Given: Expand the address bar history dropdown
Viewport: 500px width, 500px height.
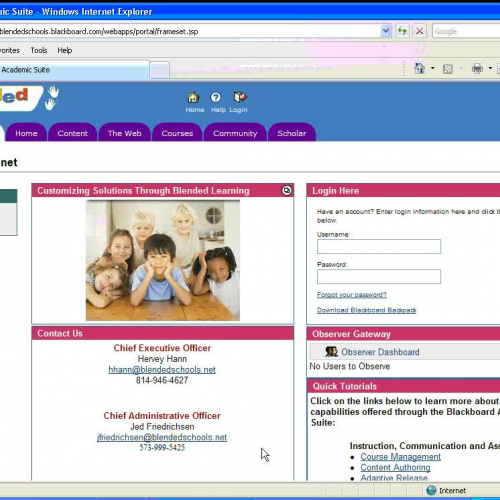Looking at the screenshot, I should tap(386, 31).
